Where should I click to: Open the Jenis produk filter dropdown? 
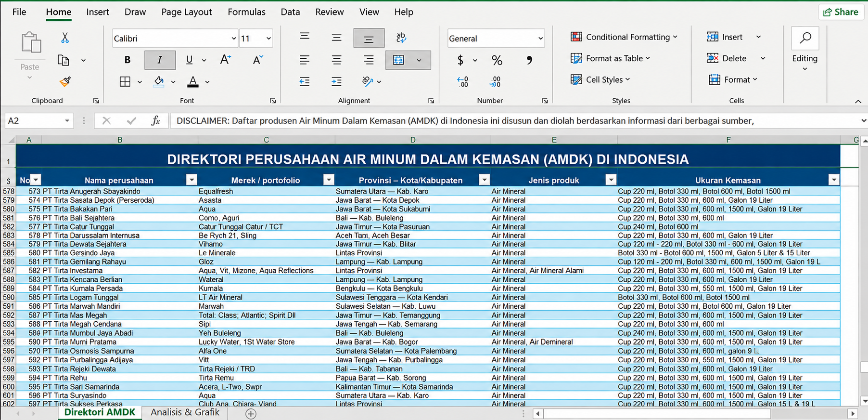[611, 180]
